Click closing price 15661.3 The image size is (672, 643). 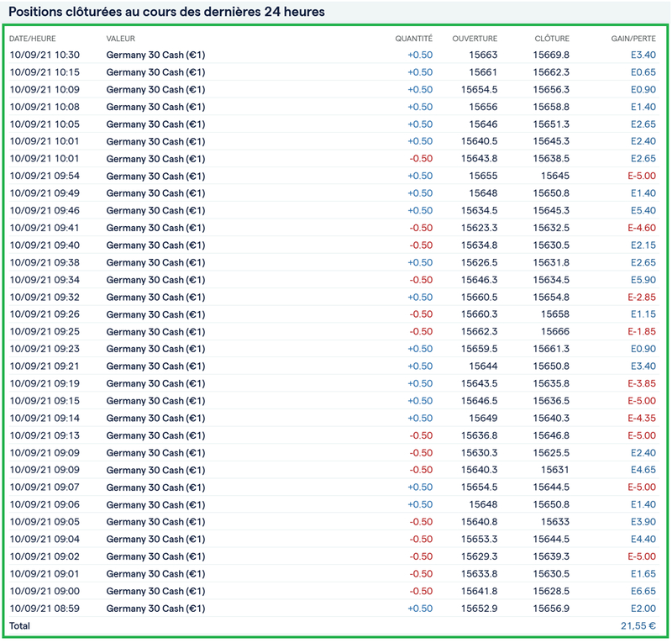pyautogui.click(x=551, y=349)
